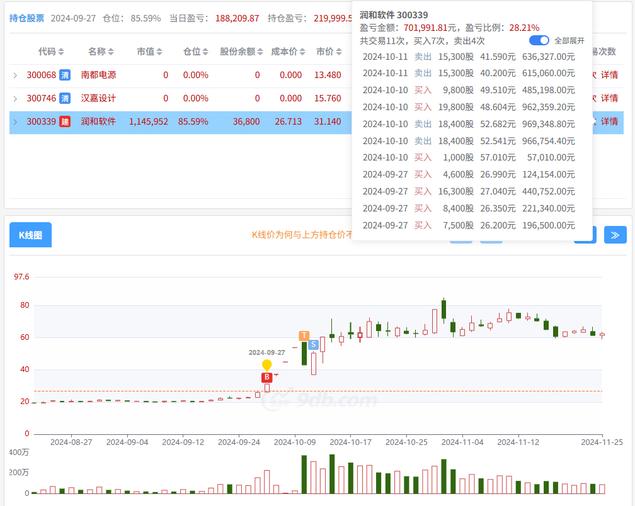The height and width of the screenshot is (506, 635).
Task: Open 详情 link for 润和软件 row
Action: point(609,121)
